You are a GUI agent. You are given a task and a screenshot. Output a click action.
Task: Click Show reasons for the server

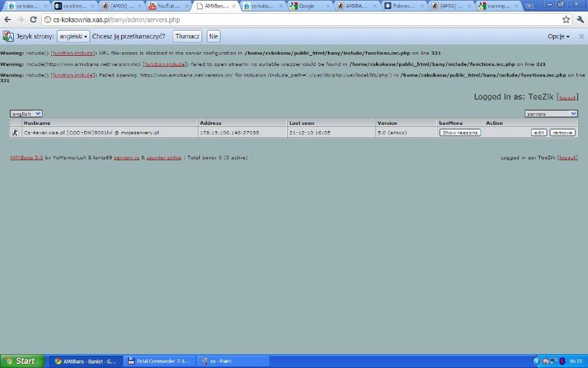point(460,133)
